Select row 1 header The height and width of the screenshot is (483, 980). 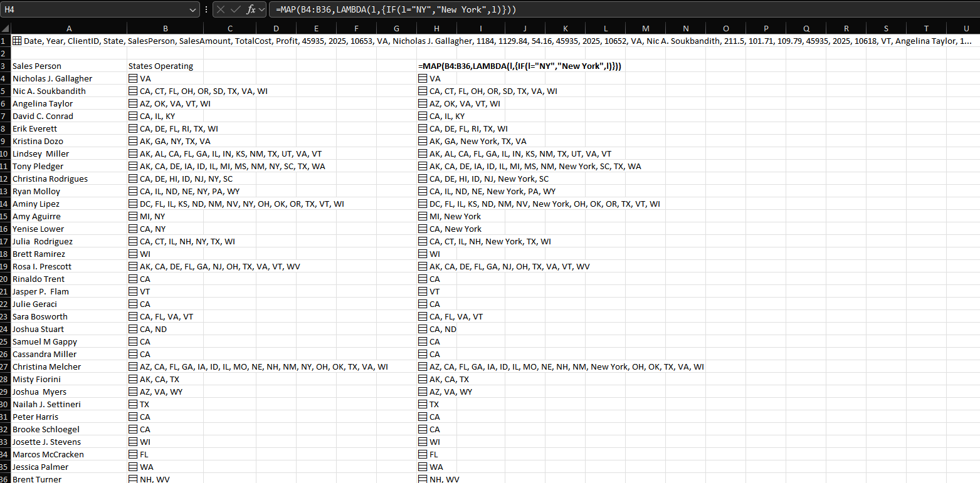5,41
